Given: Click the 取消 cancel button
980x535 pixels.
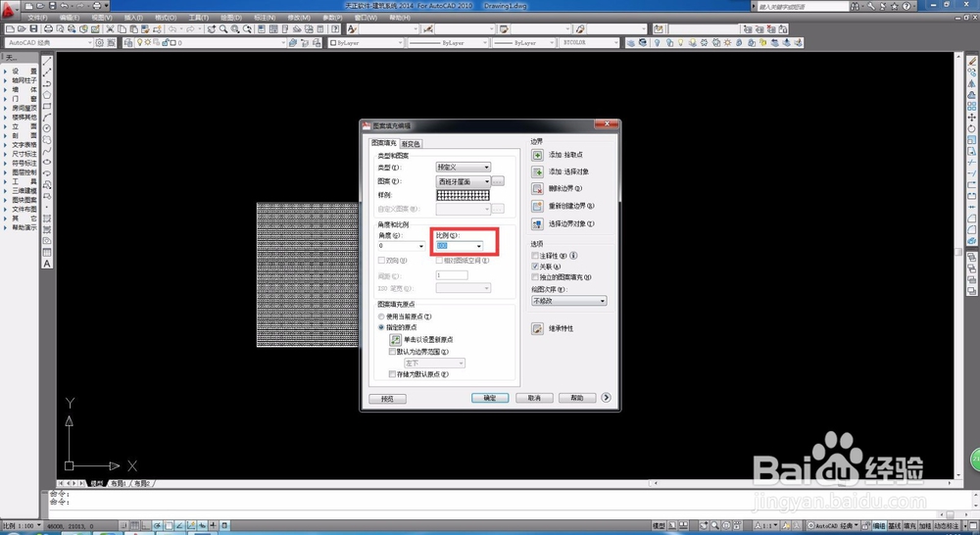Looking at the screenshot, I should point(534,398).
